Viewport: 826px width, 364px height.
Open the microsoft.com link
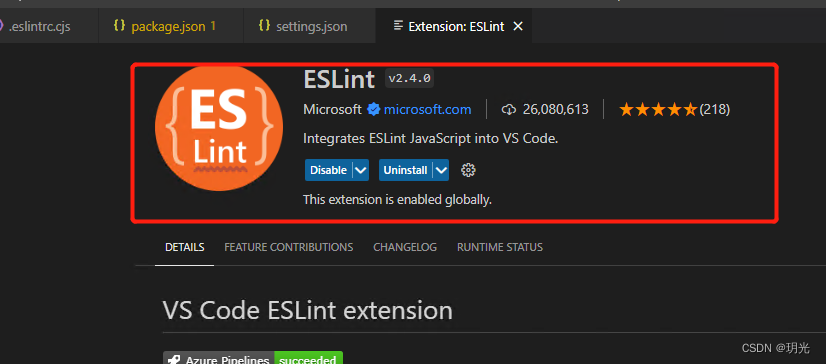coord(427,110)
